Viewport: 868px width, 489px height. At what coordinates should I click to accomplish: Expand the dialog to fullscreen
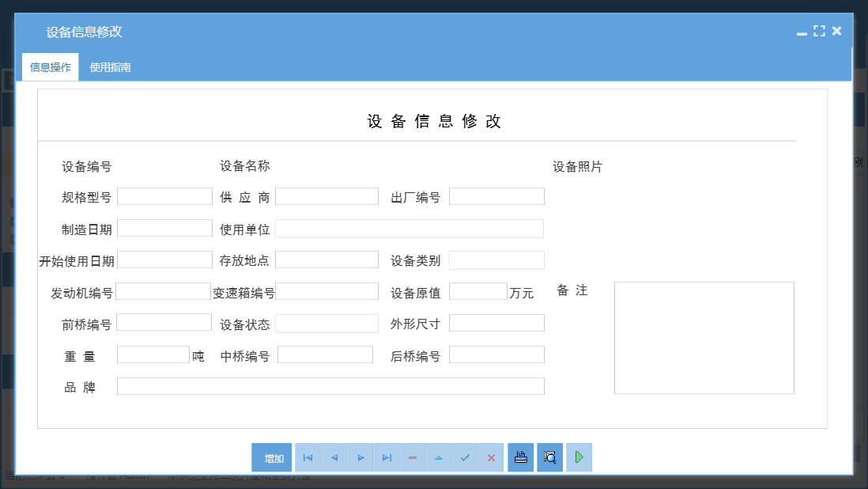pyautogui.click(x=819, y=31)
